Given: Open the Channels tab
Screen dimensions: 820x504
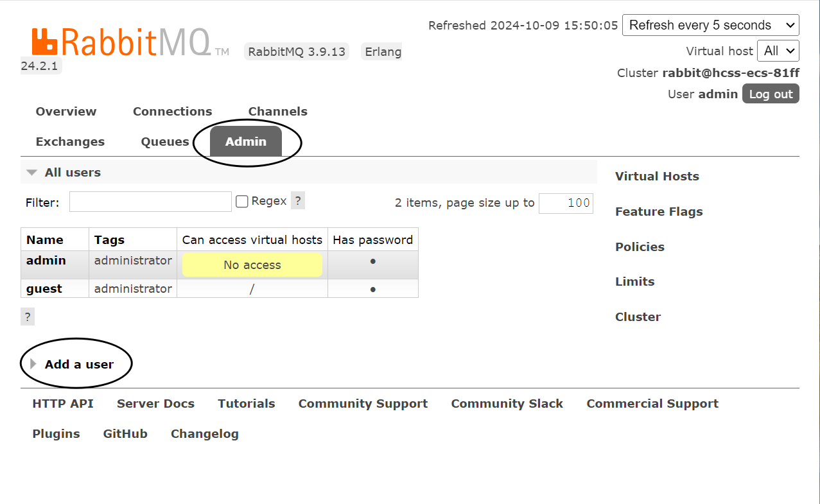Looking at the screenshot, I should point(278,111).
